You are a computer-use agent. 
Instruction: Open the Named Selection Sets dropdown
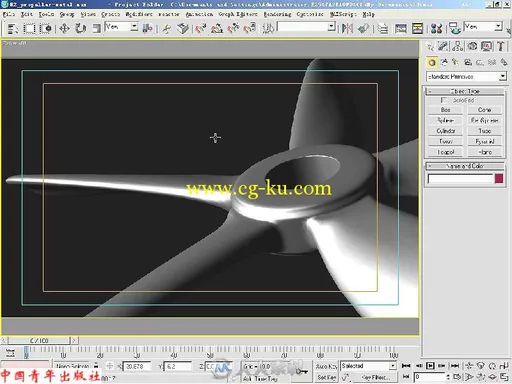click(306, 27)
